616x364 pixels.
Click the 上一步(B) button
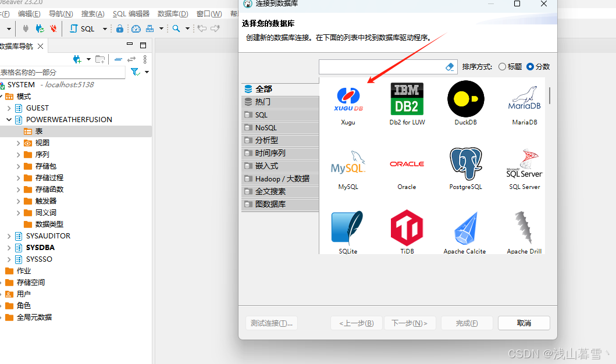357,323
